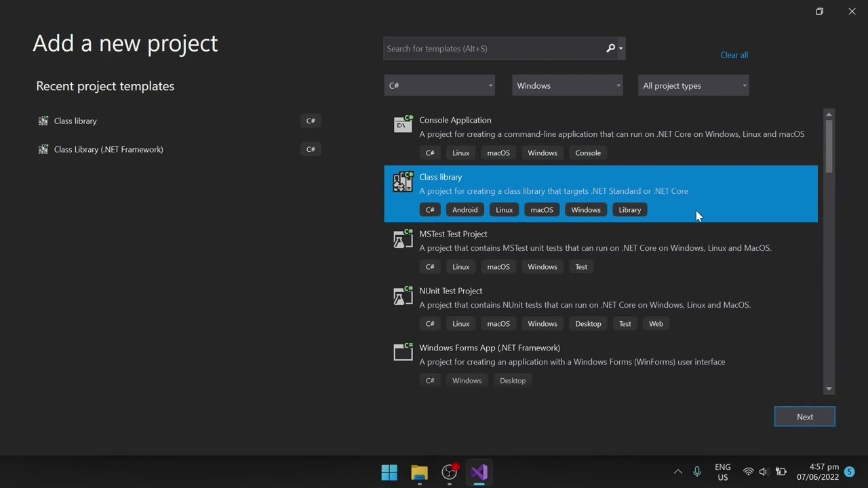Click the NUnit Test Project flask icon
The image size is (868, 488).
coord(403,295)
